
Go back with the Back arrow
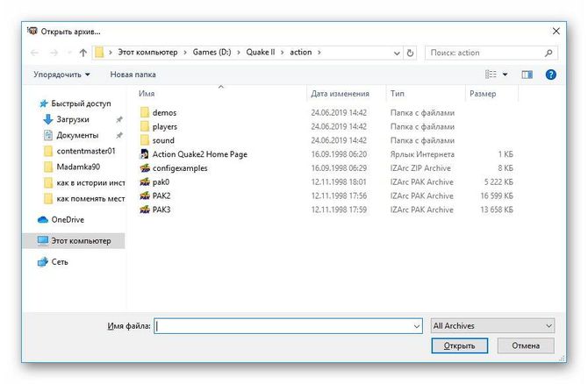coord(34,53)
